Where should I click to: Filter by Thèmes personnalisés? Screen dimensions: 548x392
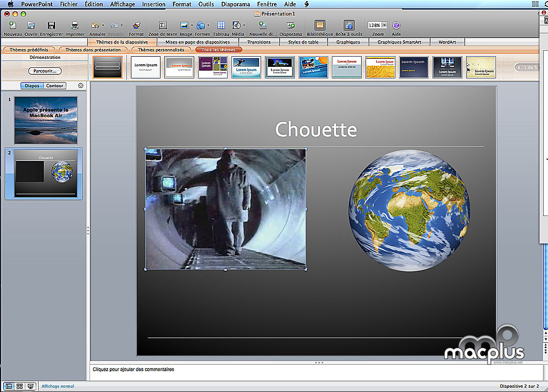(x=161, y=50)
